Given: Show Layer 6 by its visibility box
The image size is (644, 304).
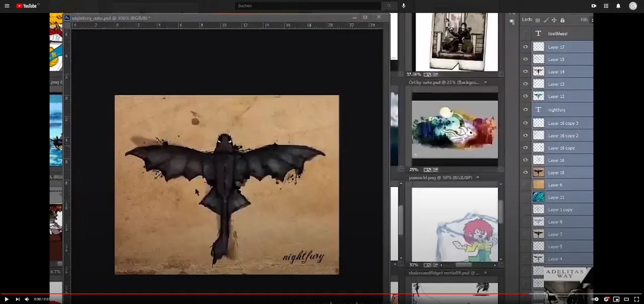Looking at the screenshot, I should coord(526,185).
